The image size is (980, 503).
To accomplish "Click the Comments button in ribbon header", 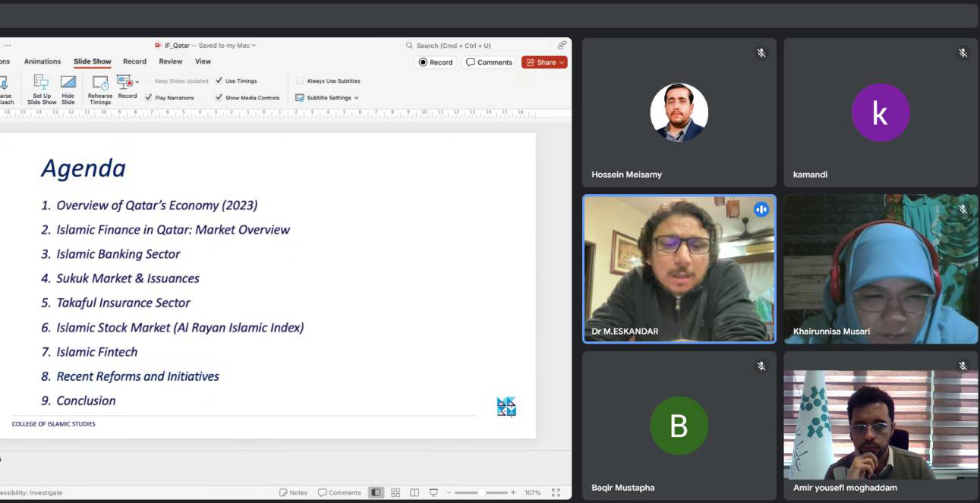I will [490, 62].
